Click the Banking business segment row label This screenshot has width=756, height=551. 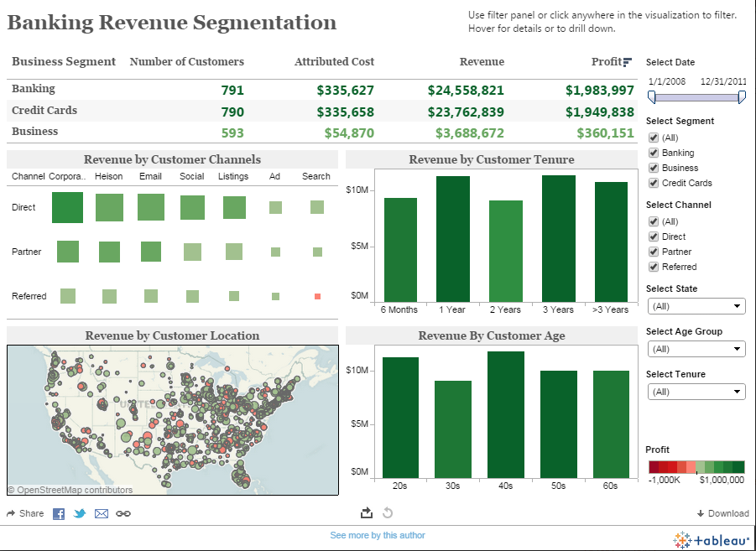[34, 89]
